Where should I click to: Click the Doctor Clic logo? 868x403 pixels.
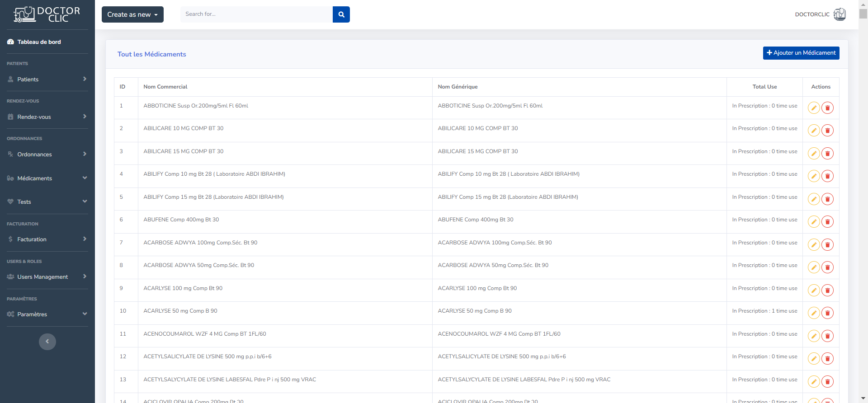pyautogui.click(x=47, y=14)
